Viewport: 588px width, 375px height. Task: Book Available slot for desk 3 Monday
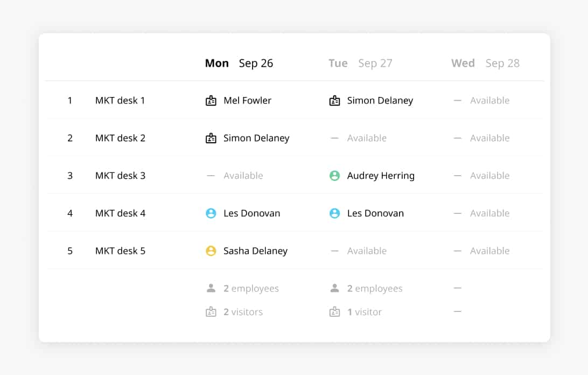(x=243, y=176)
